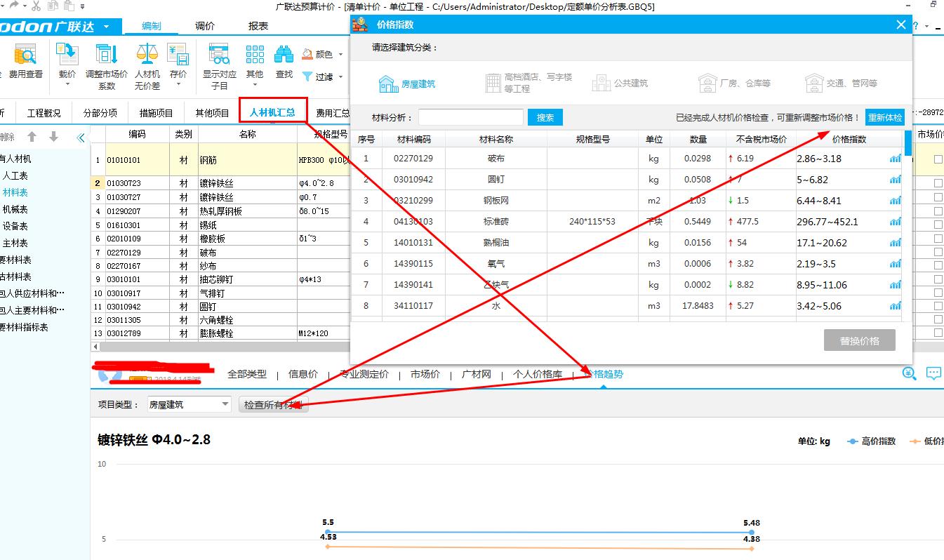Viewport: 944px width, 560px height.
Task: Select 高档酒店、写字楼等工程 category
Action: pos(529,83)
